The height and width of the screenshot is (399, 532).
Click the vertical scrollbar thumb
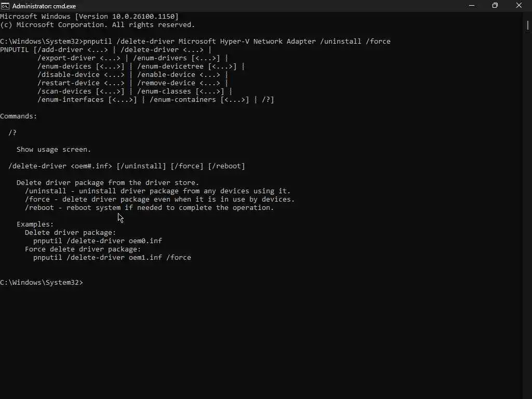click(528, 25)
